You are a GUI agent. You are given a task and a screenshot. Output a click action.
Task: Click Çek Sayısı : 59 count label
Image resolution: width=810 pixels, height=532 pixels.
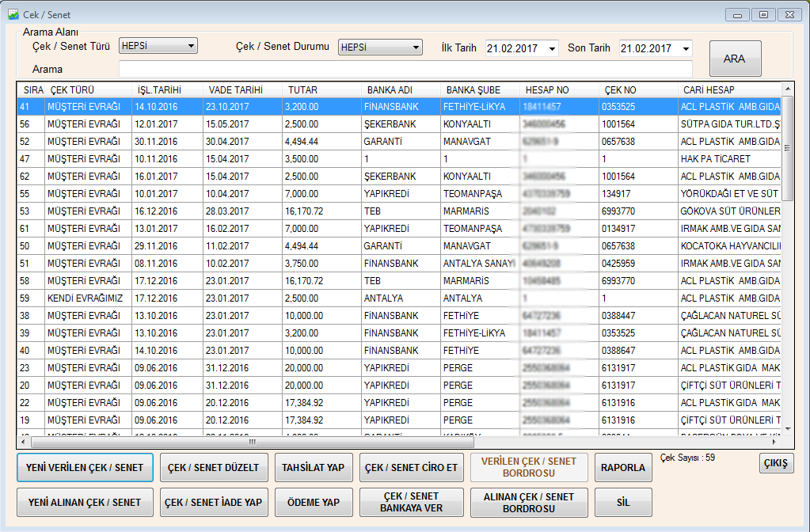[x=687, y=458]
